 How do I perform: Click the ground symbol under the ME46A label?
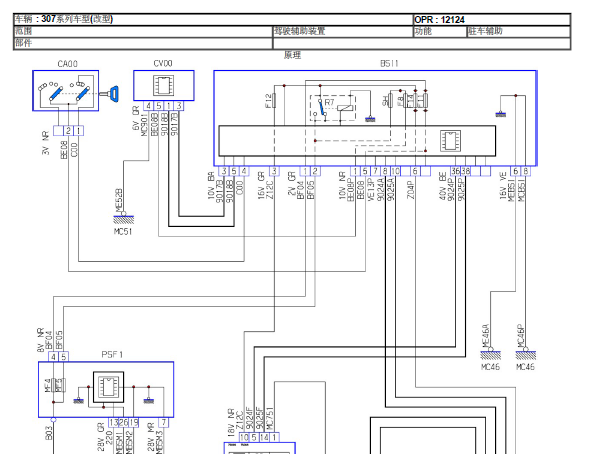(x=490, y=354)
